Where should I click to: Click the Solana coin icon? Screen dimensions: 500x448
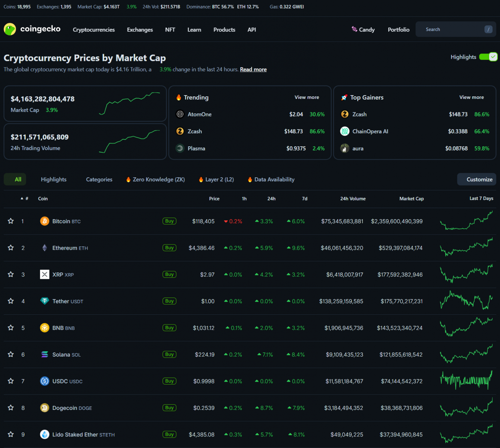coord(44,355)
